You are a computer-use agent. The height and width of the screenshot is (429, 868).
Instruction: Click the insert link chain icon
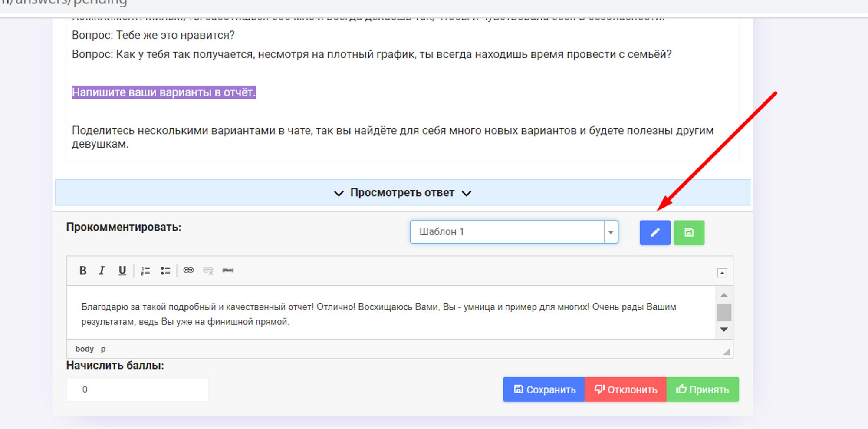[x=188, y=271]
